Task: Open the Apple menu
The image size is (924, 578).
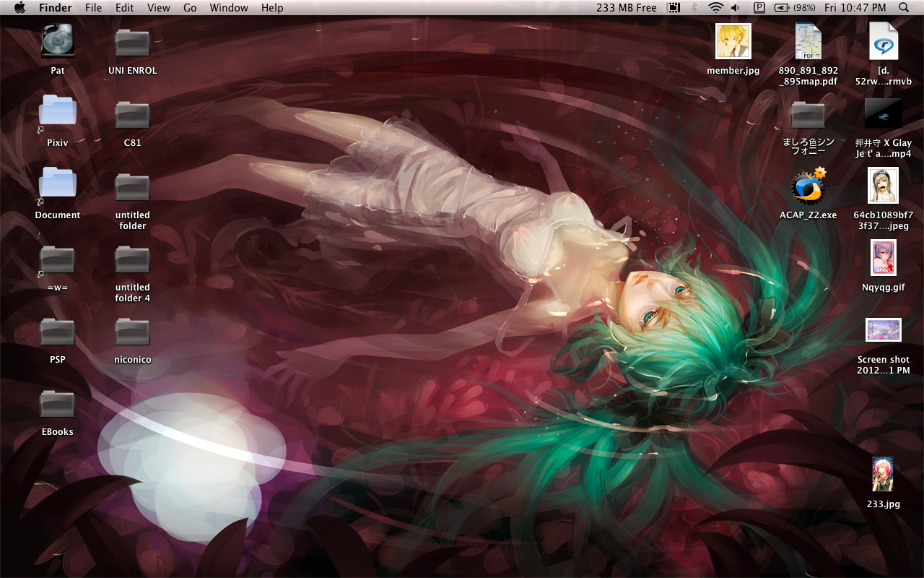Action: [x=19, y=7]
